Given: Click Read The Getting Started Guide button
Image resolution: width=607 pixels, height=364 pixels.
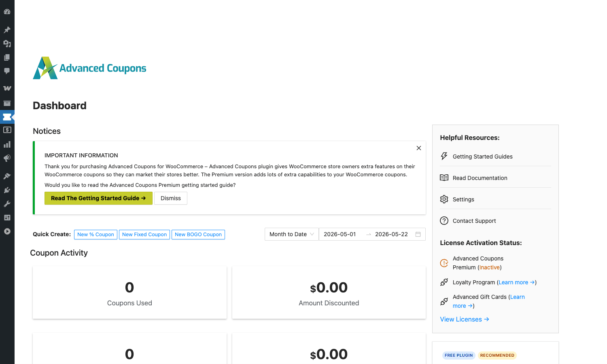Looking at the screenshot, I should click(x=98, y=198).
